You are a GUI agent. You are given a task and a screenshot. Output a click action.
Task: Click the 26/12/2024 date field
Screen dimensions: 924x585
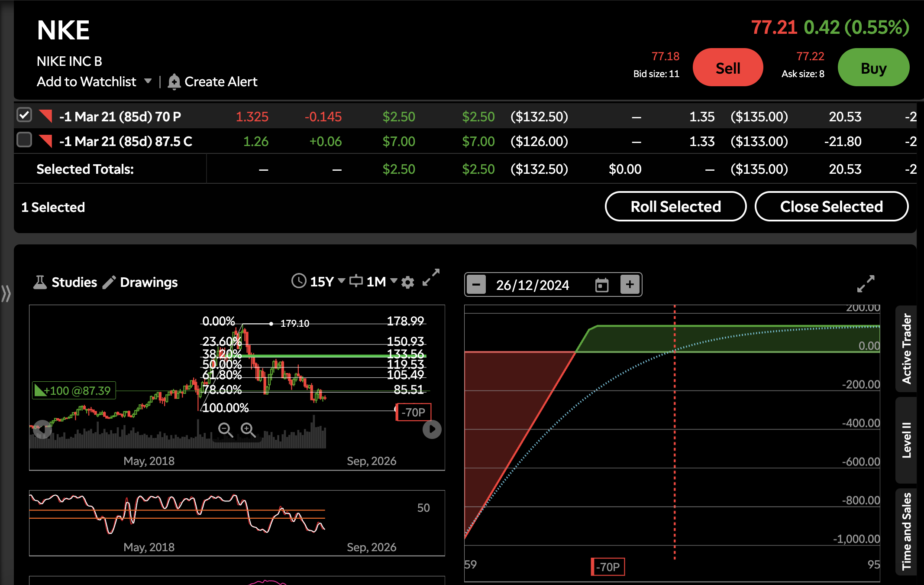coord(533,285)
